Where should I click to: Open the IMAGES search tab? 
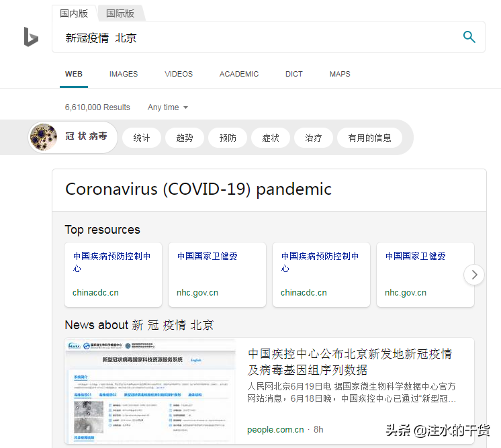click(124, 74)
